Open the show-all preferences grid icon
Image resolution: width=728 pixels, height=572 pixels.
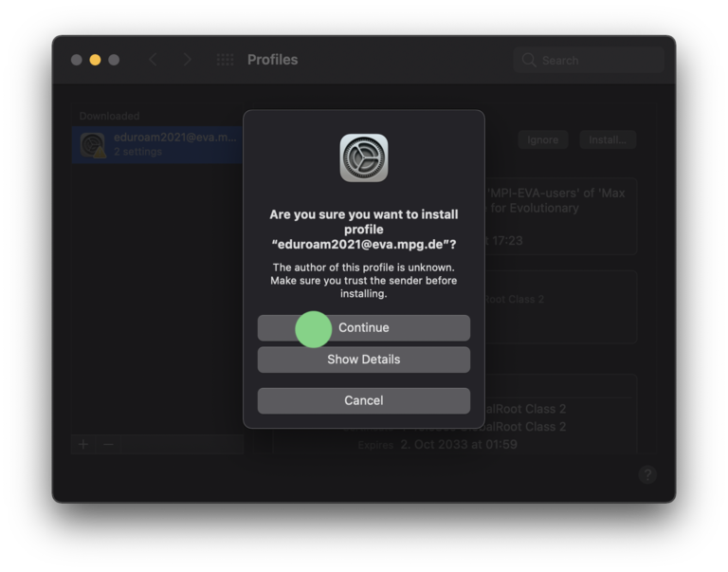tap(226, 60)
